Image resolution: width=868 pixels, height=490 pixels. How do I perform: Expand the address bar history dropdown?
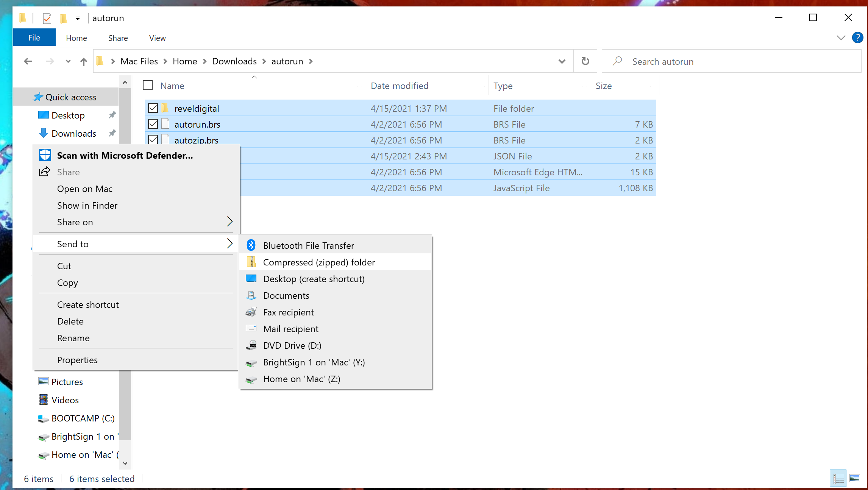pyautogui.click(x=562, y=61)
